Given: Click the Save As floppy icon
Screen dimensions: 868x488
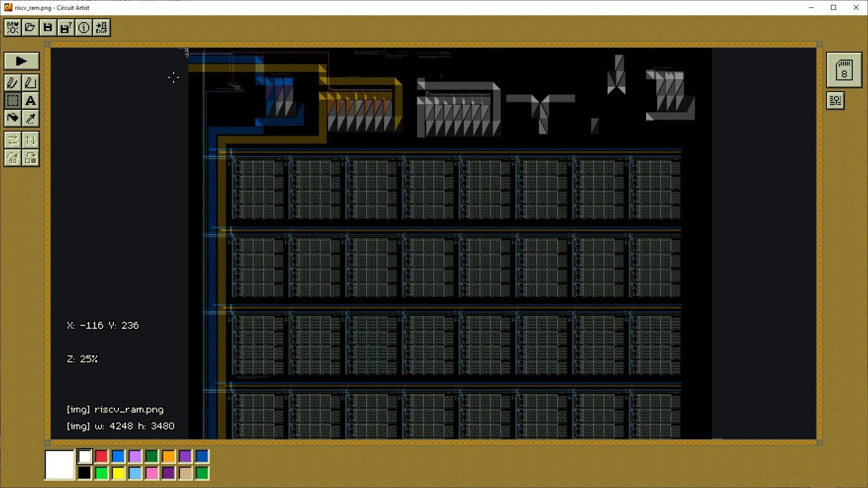Looking at the screenshot, I should (66, 28).
